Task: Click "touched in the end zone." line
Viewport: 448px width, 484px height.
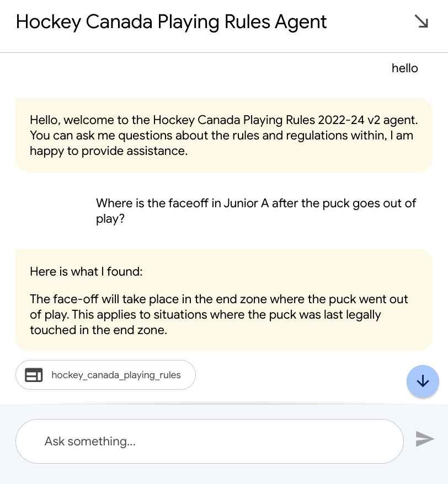Action: 99,330
